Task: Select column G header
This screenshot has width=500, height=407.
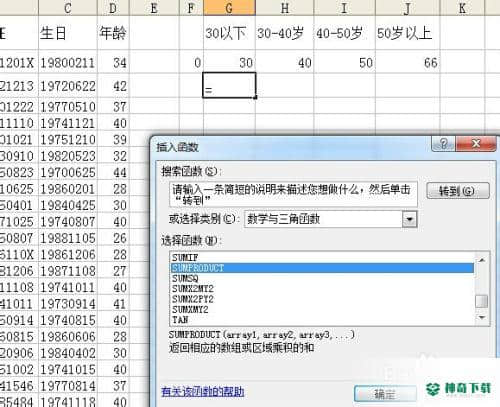Action: (x=229, y=8)
